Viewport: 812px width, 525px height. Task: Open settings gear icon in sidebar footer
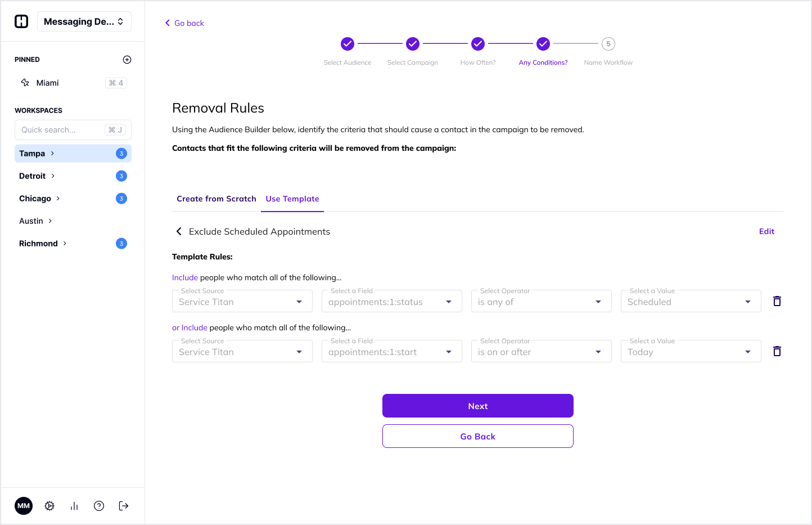49,506
